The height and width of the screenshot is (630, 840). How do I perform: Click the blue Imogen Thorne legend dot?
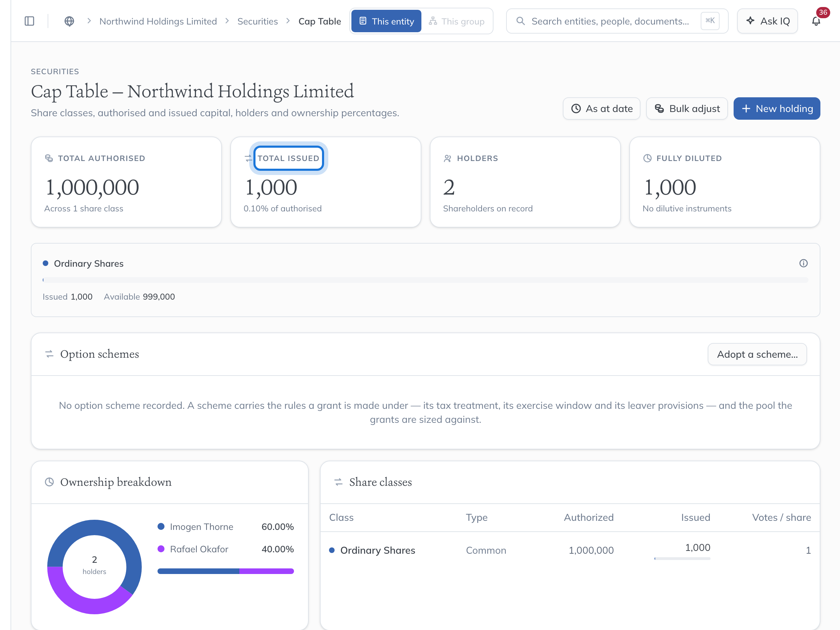(161, 526)
